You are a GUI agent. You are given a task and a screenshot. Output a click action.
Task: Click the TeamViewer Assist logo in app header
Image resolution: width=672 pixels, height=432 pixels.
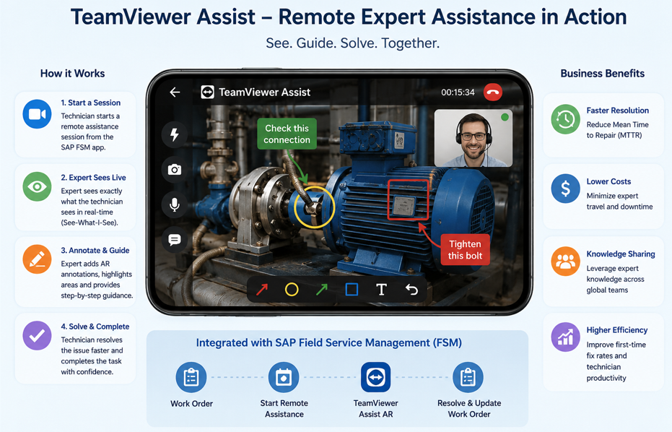point(207,92)
